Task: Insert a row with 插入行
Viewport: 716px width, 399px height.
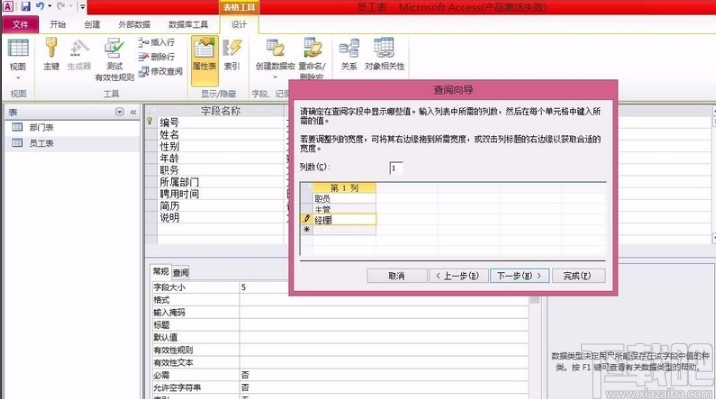Action: click(x=157, y=42)
